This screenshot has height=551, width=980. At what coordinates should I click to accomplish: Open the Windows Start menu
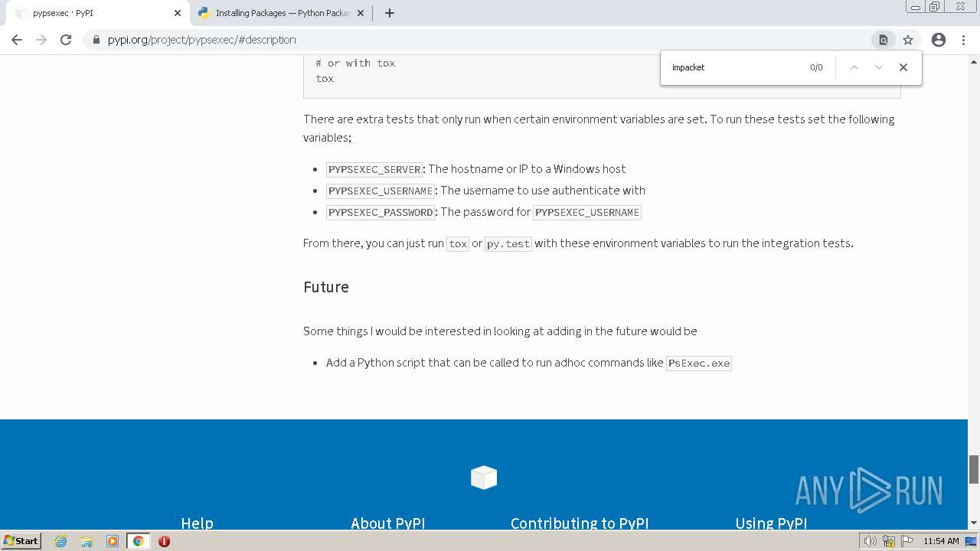coord(21,540)
